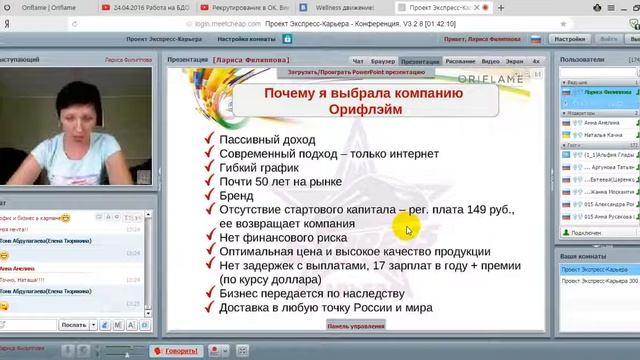The width and height of the screenshot is (640, 360).
Task: Click the M icon in chat toolbar
Action: click(118, 325)
